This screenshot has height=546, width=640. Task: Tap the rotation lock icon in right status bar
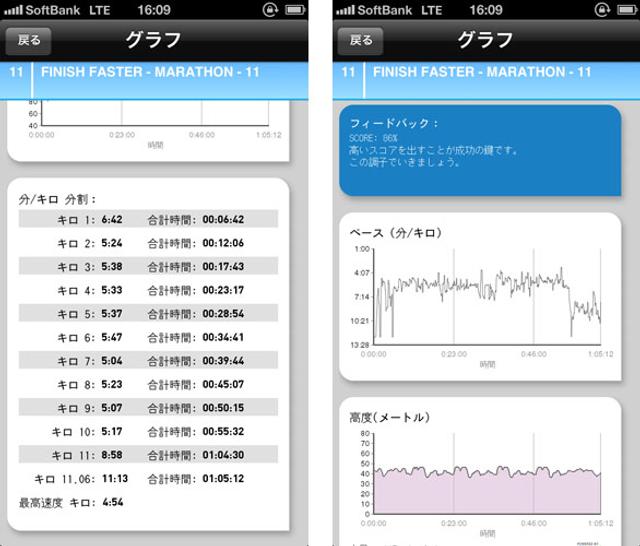(x=602, y=9)
